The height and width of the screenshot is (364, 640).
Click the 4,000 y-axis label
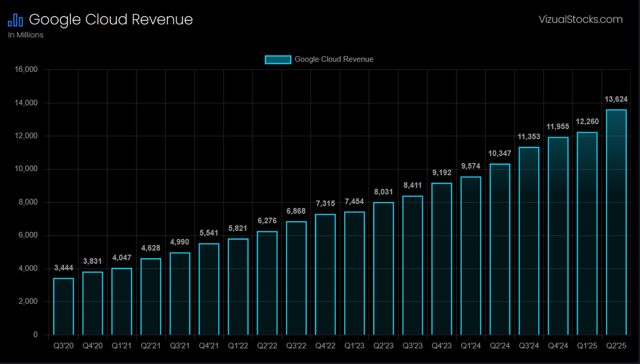coord(27,269)
